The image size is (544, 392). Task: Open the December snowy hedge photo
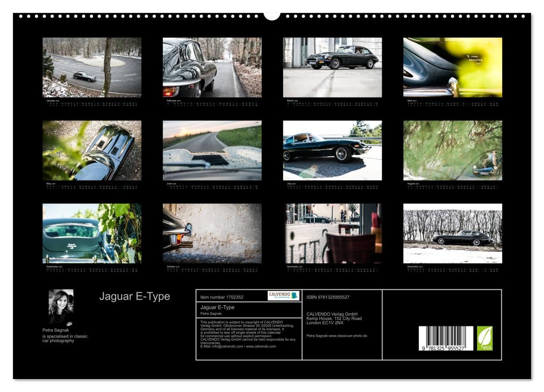click(x=452, y=234)
